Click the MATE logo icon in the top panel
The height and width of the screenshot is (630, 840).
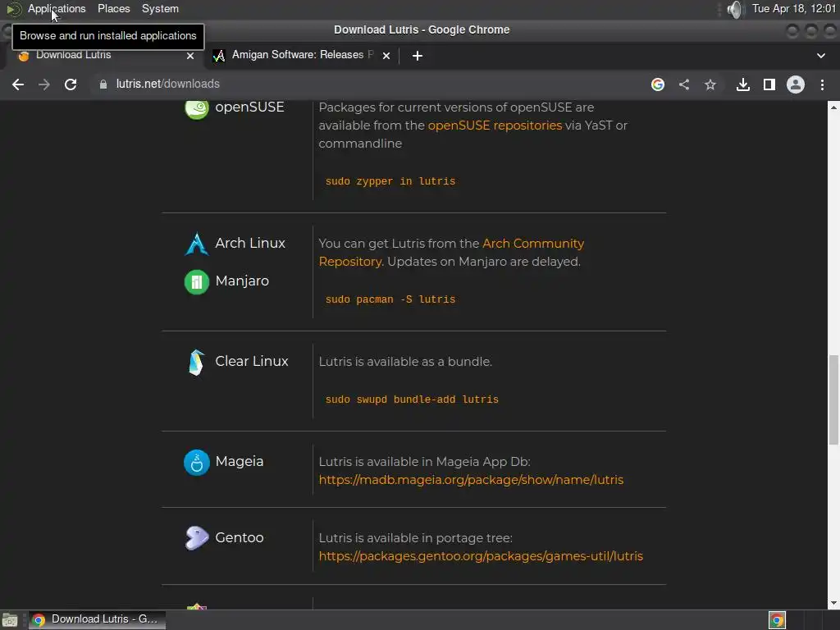[13, 9]
